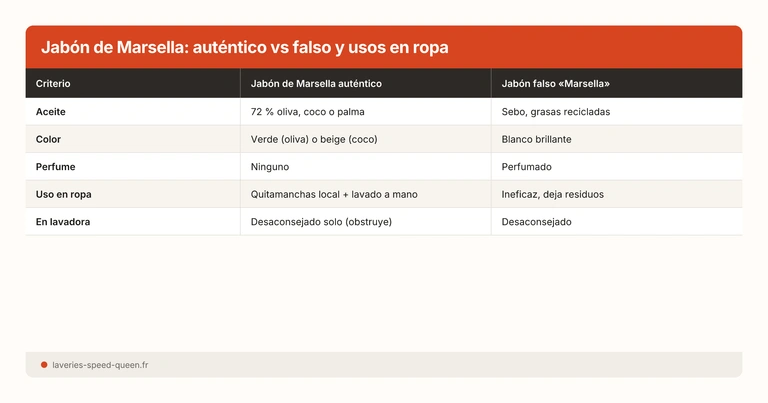Select the cell 'Sebo, grasas recicladas'
The image size is (768, 403).
coord(555,112)
